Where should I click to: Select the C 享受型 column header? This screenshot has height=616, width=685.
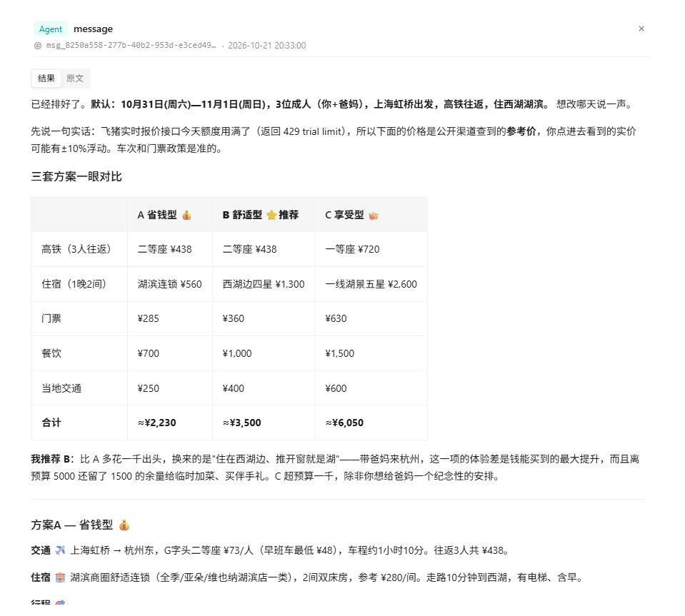[371, 215]
